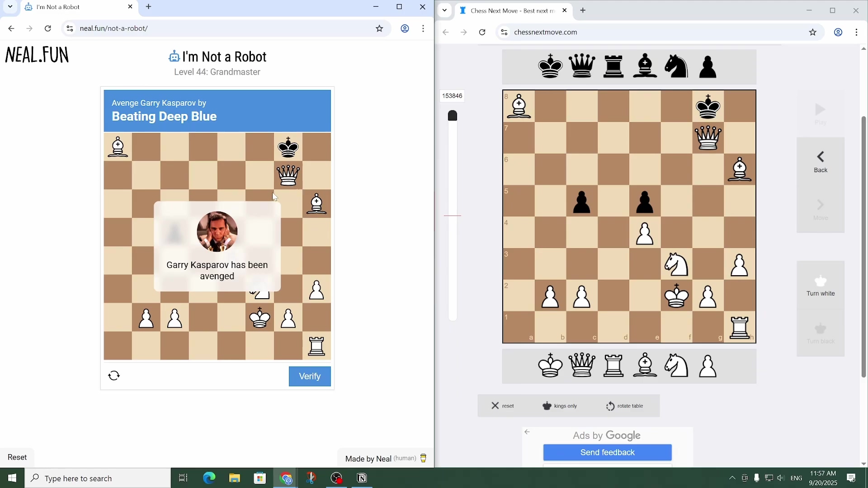The image size is (868, 488).
Task: Select the white bishop from the bottom palette
Action: (x=646, y=365)
